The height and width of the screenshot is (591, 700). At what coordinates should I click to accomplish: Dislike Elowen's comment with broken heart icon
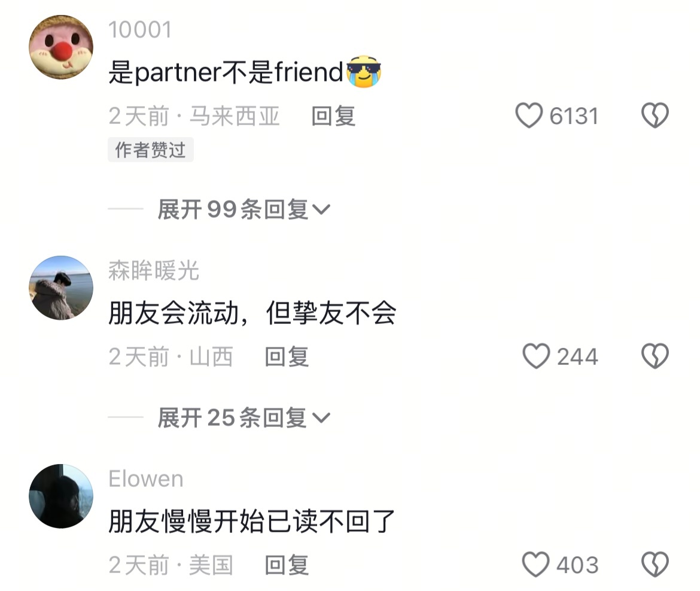pos(655,565)
